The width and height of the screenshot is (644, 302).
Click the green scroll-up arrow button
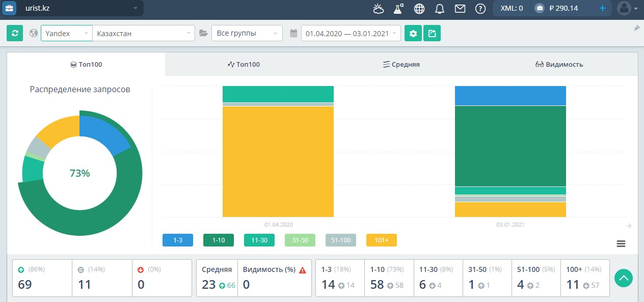click(x=624, y=278)
